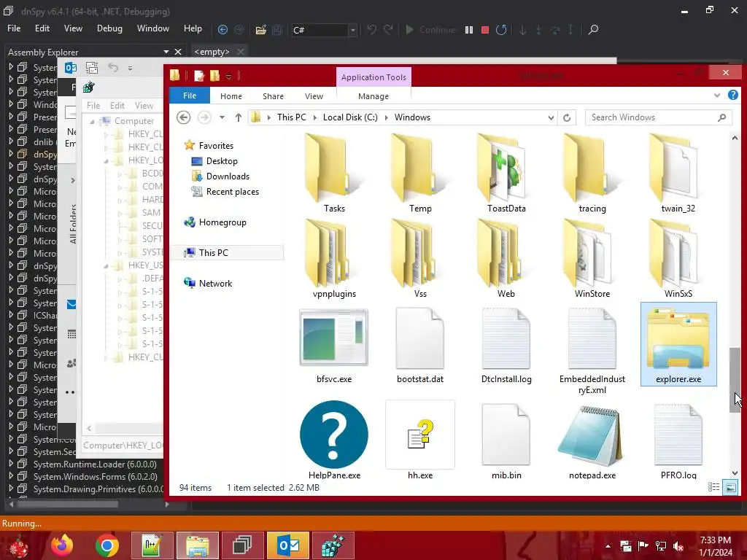Select Homegroup in navigation pane
Screen dimensions: 747x560
tap(222, 222)
